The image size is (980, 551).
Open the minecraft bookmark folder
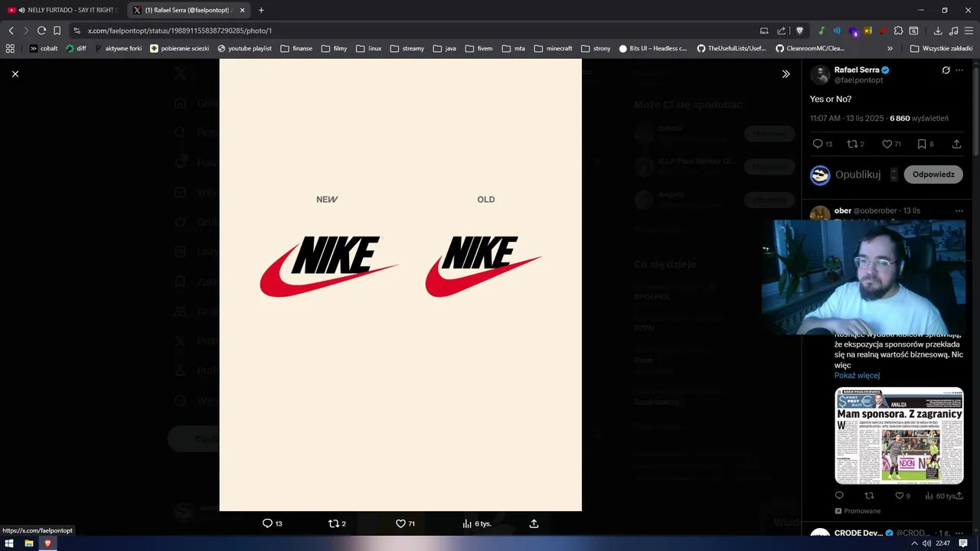point(553,48)
